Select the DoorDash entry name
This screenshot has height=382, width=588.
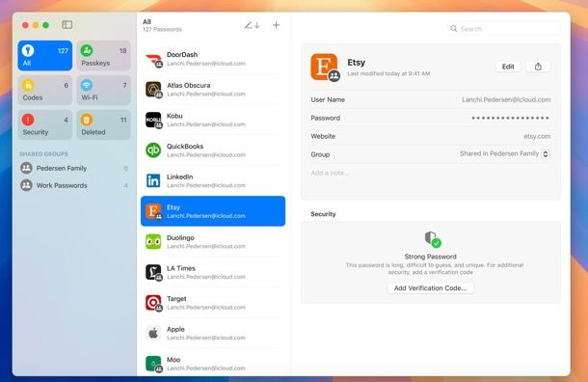click(182, 55)
